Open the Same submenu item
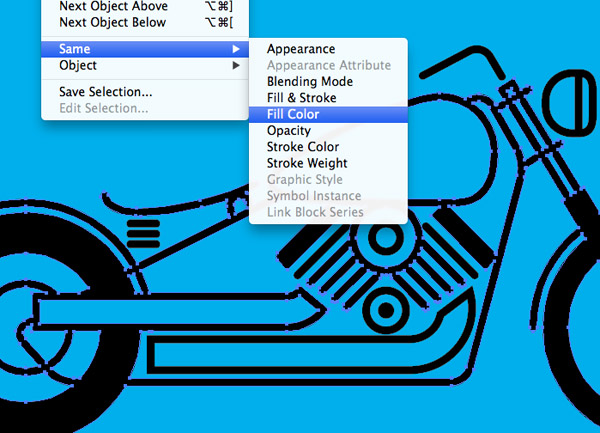This screenshot has height=433, width=600. 145,49
